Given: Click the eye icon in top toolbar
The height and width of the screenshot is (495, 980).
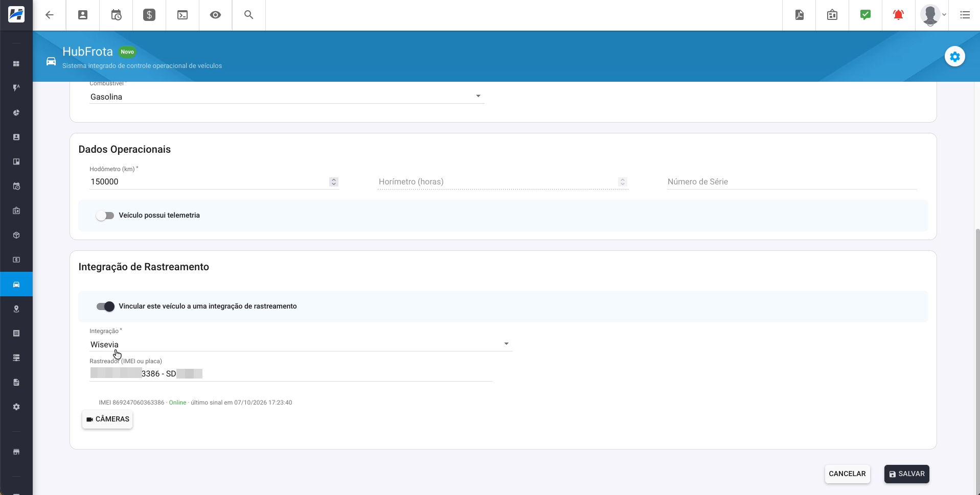Looking at the screenshot, I should point(216,15).
